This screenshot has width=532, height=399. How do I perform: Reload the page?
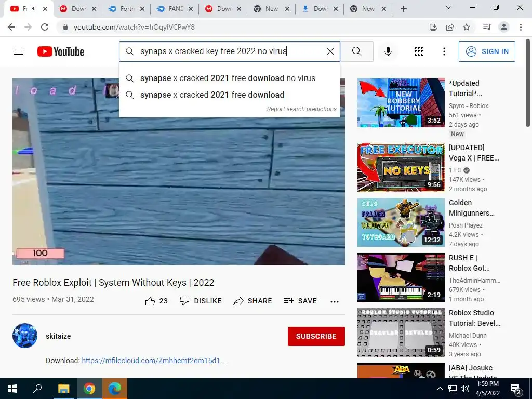pyautogui.click(x=45, y=27)
